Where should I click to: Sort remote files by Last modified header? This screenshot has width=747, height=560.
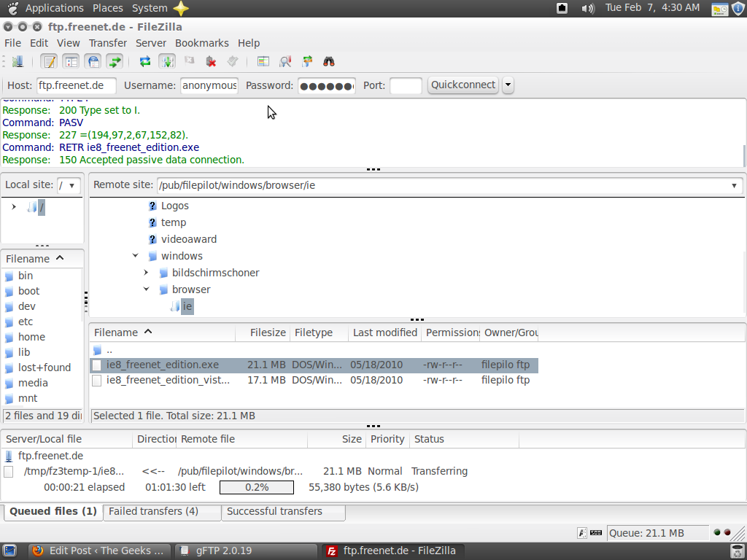[x=385, y=332]
